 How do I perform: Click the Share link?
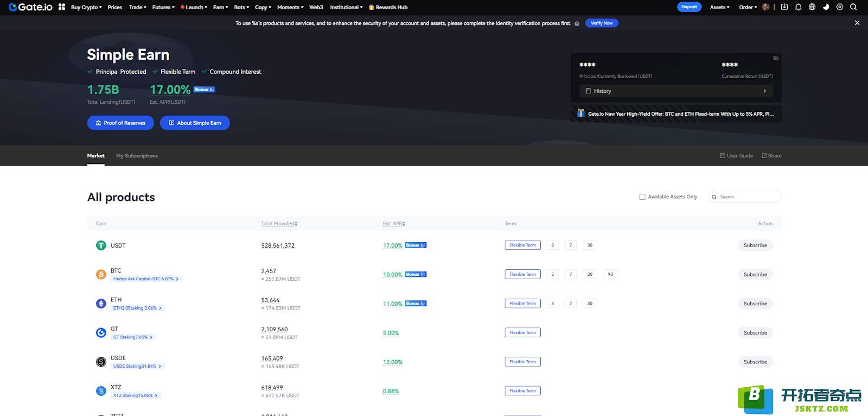tap(771, 155)
